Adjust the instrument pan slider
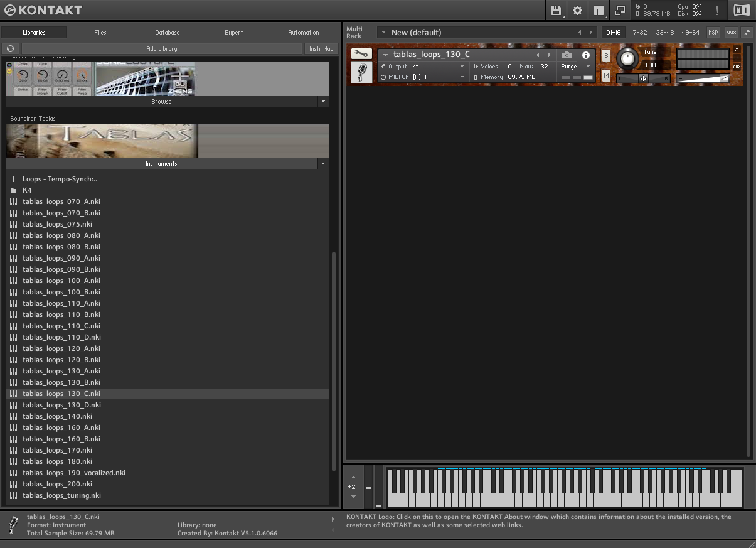Screen dimensions: 756x548 point(643,78)
